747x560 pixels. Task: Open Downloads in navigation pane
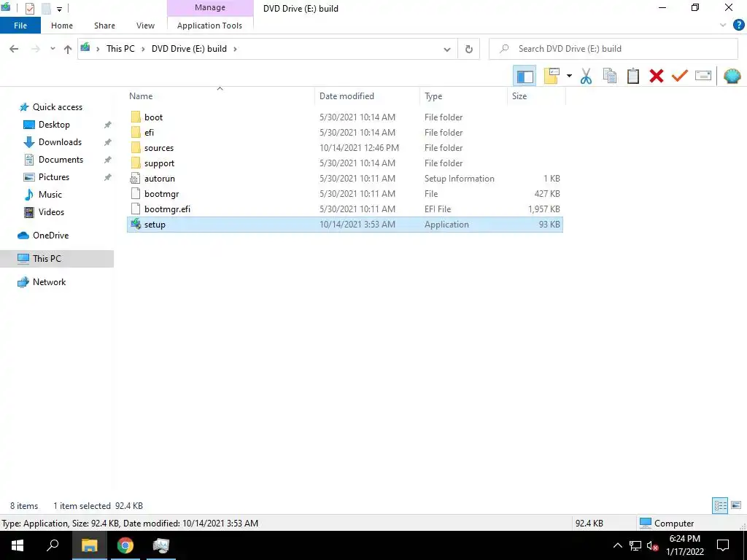coord(60,142)
